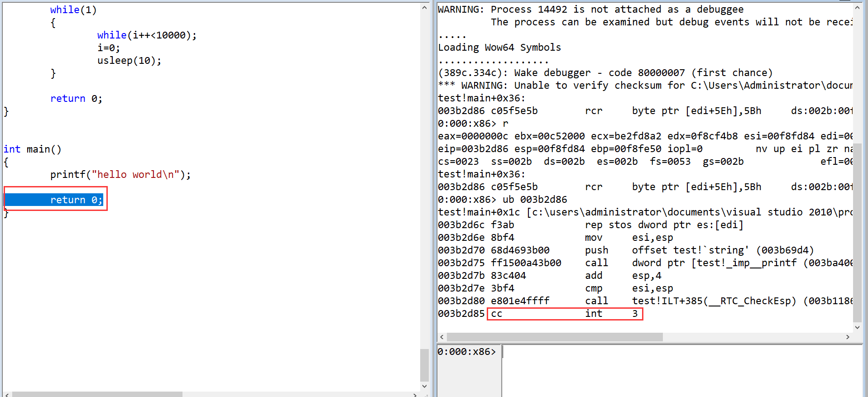Image resolution: width=868 pixels, height=397 pixels.
Task: Click the source pane scroll-down arrow
Action: coord(424,386)
